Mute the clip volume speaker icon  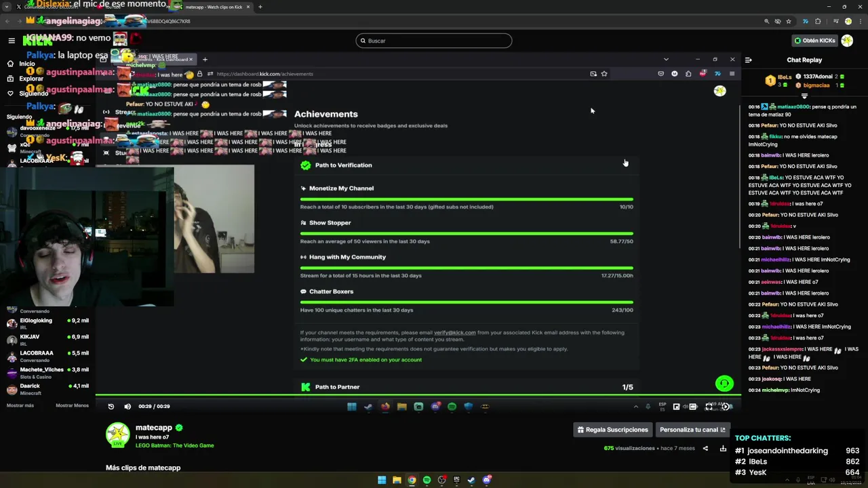pos(127,407)
